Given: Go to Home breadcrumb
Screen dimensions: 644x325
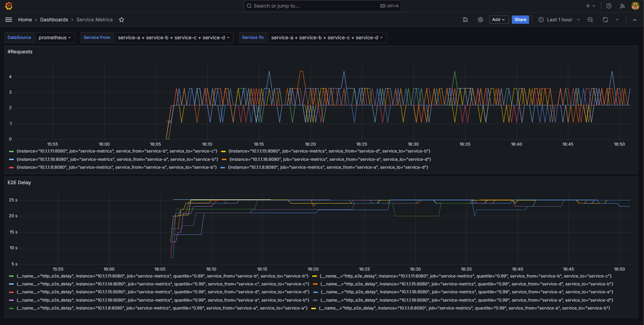Looking at the screenshot, I should tap(25, 20).
